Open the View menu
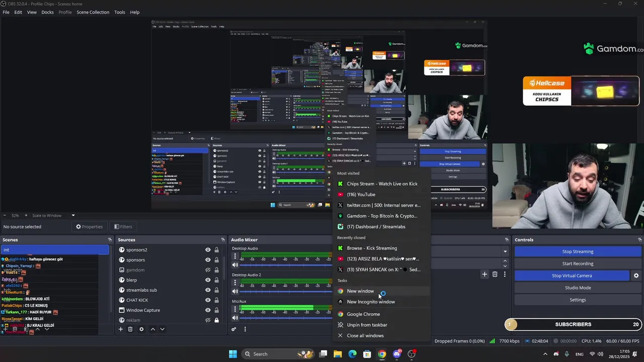Viewport: 644px width, 362px height. click(x=32, y=12)
